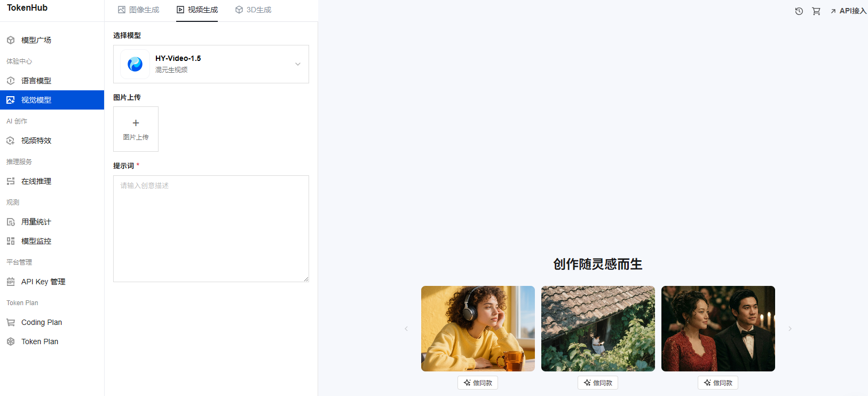
Task: Show previous inspiration examples with left chevron
Action: click(x=406, y=329)
